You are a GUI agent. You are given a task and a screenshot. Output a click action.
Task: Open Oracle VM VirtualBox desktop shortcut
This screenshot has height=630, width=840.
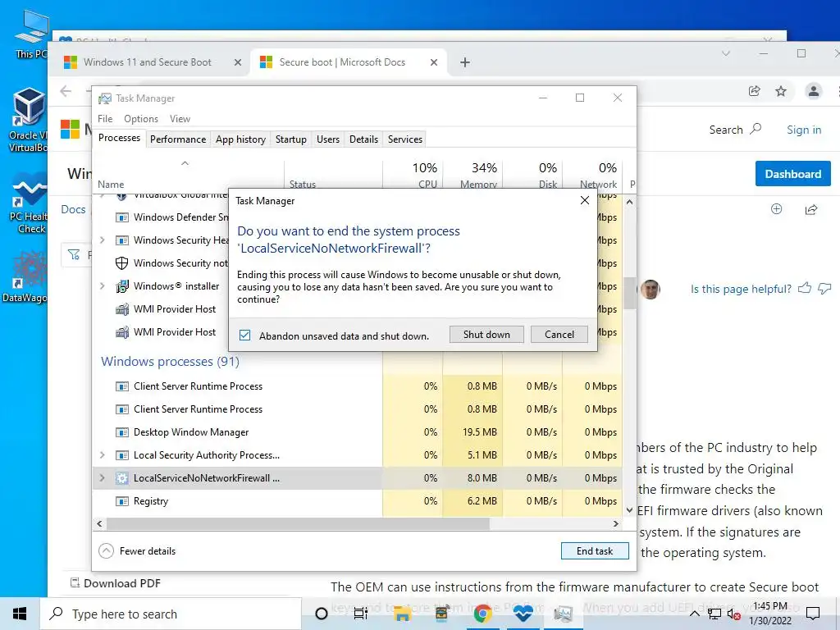(x=27, y=120)
